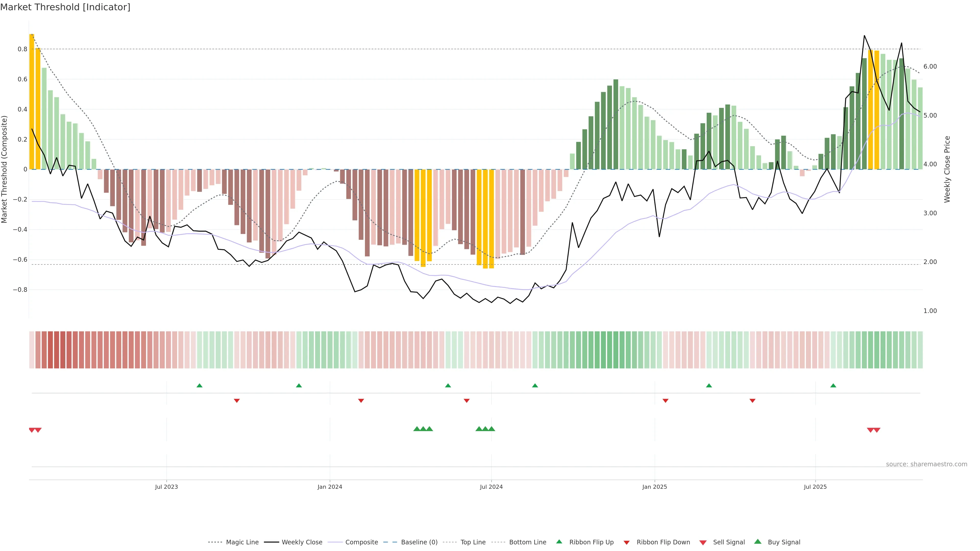Click ribbon flip down marker just after Jan 2025
Screen dimensions: 980x551
tap(665, 401)
